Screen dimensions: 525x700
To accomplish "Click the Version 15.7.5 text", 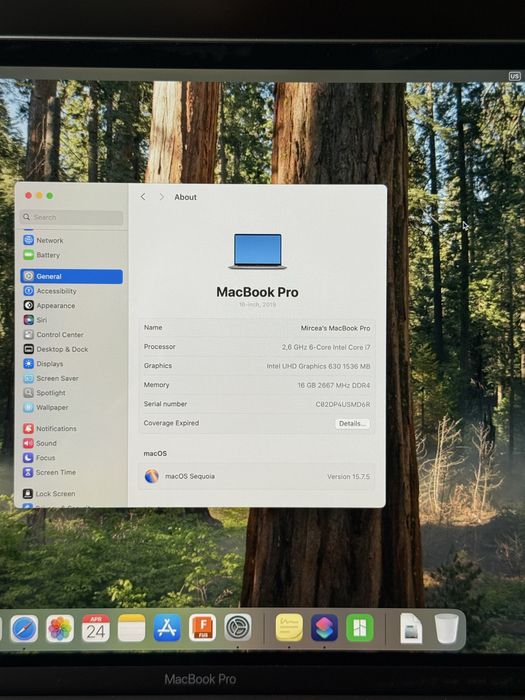I will coord(348,477).
